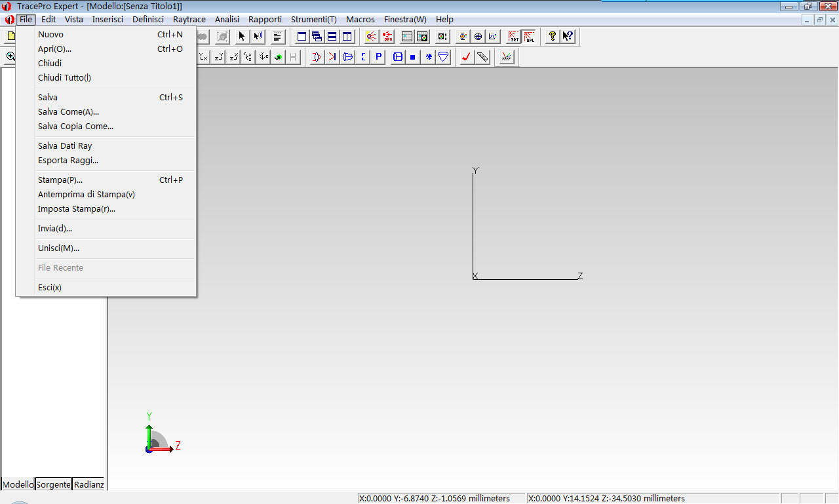The width and height of the screenshot is (839, 504).
Task: Set the zX axis view orientation
Action: (233, 57)
